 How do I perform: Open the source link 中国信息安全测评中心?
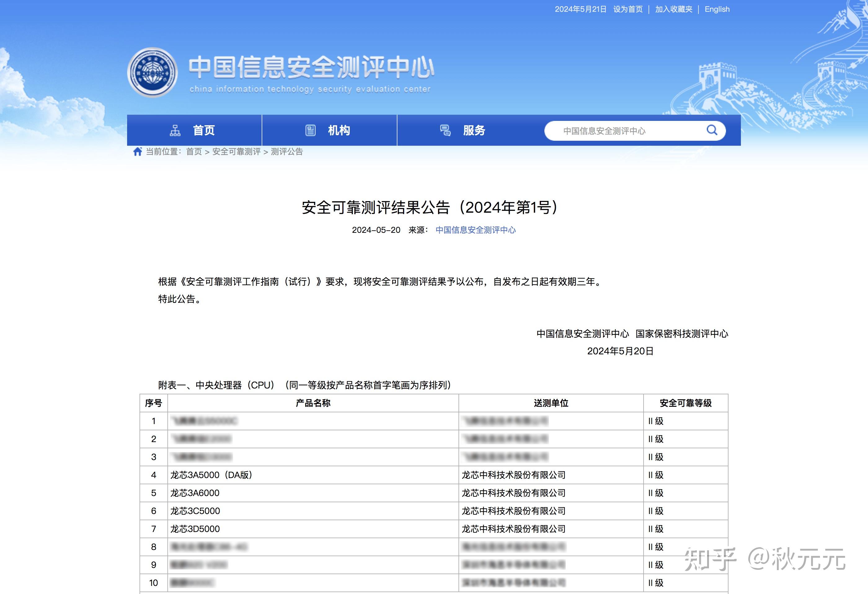coord(476,230)
